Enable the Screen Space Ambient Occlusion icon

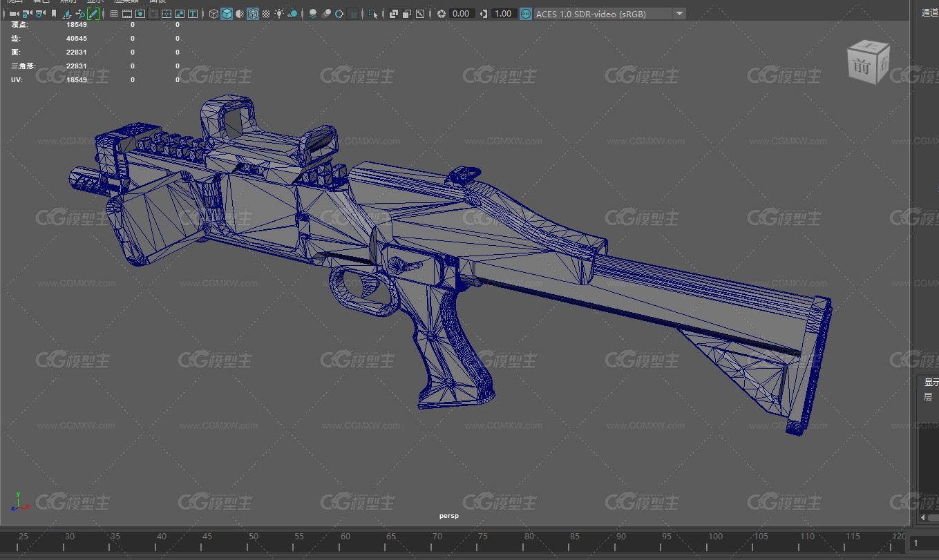pos(313,14)
